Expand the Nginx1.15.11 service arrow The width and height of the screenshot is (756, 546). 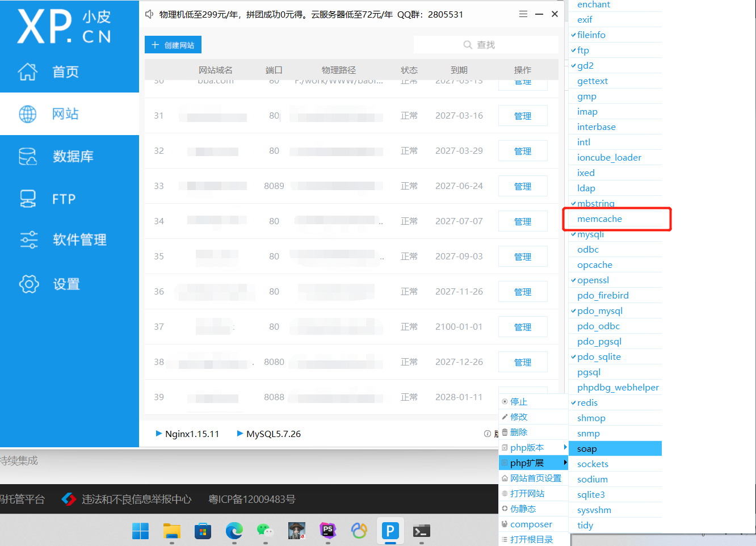pos(159,434)
